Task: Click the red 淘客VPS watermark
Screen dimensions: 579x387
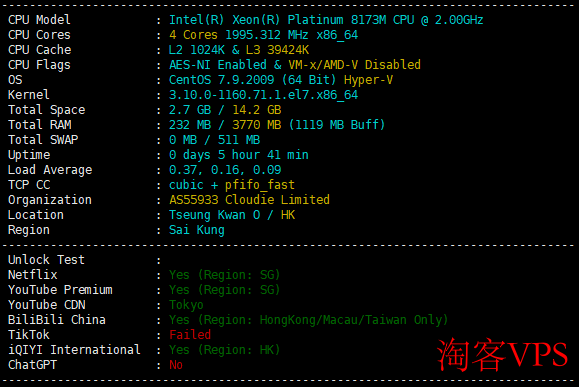Action: pyautogui.click(x=503, y=355)
